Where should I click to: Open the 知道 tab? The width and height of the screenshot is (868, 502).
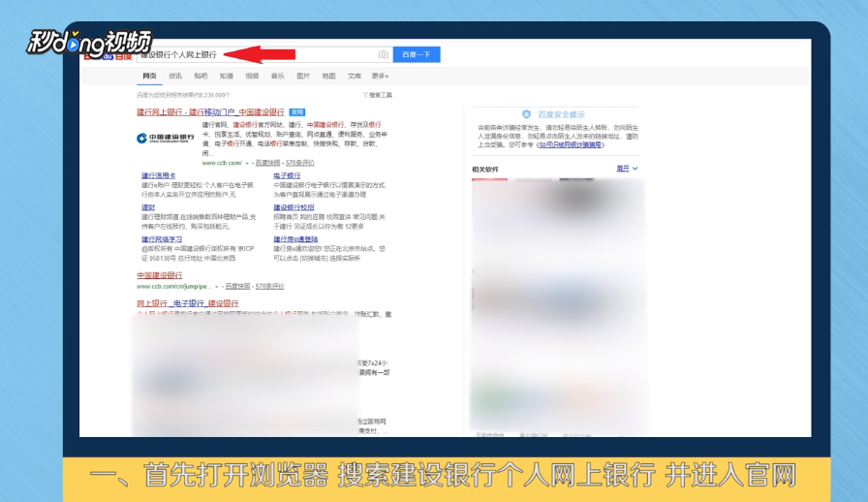click(226, 76)
